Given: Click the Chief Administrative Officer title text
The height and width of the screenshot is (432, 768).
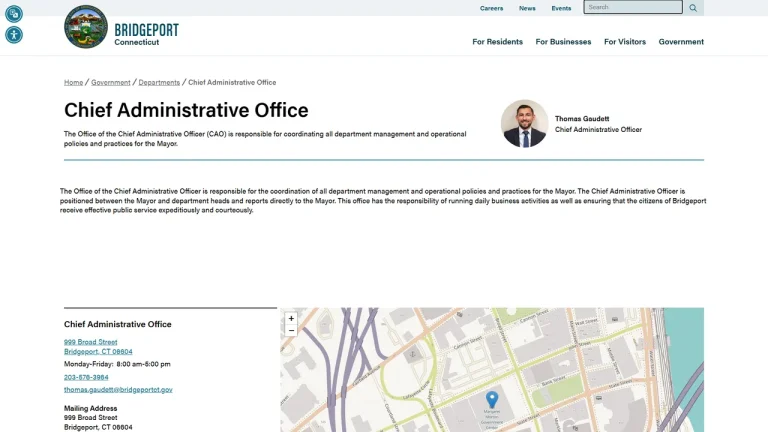Looking at the screenshot, I should pos(598,129).
